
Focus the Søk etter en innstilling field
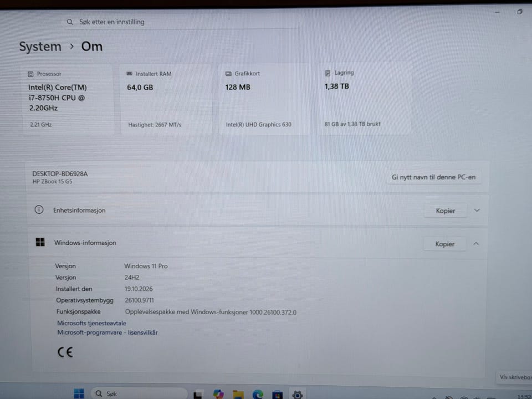pyautogui.click(x=182, y=22)
